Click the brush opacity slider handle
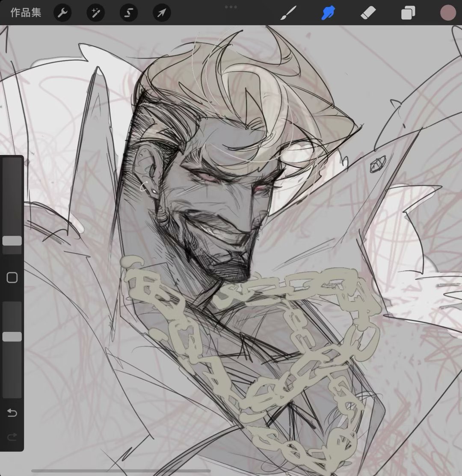Viewport: 462px width, 476px height. click(x=12, y=337)
